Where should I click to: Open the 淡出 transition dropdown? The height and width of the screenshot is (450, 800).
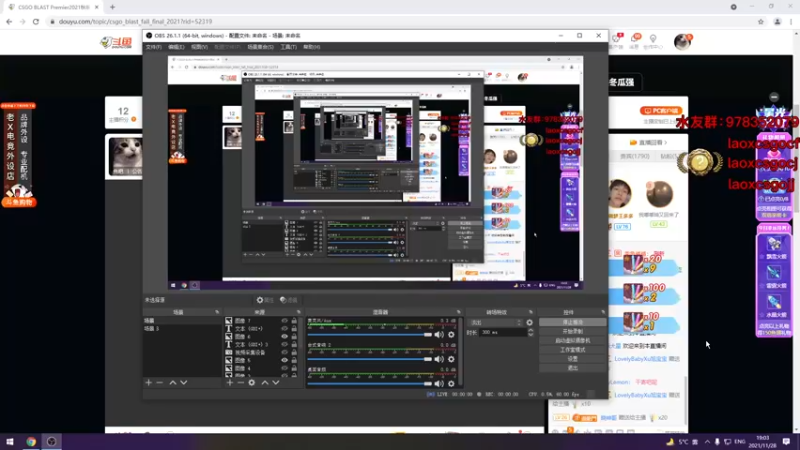(x=495, y=322)
